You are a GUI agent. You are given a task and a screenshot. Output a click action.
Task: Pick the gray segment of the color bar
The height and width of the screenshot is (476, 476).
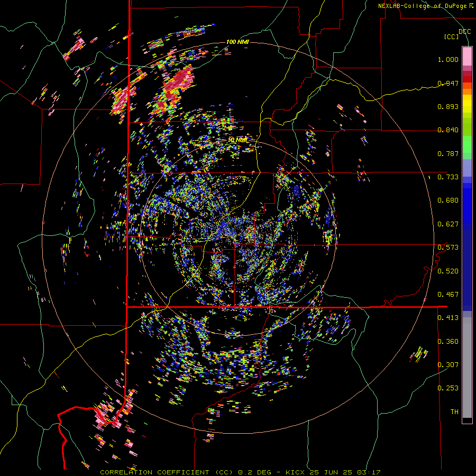click(467, 368)
